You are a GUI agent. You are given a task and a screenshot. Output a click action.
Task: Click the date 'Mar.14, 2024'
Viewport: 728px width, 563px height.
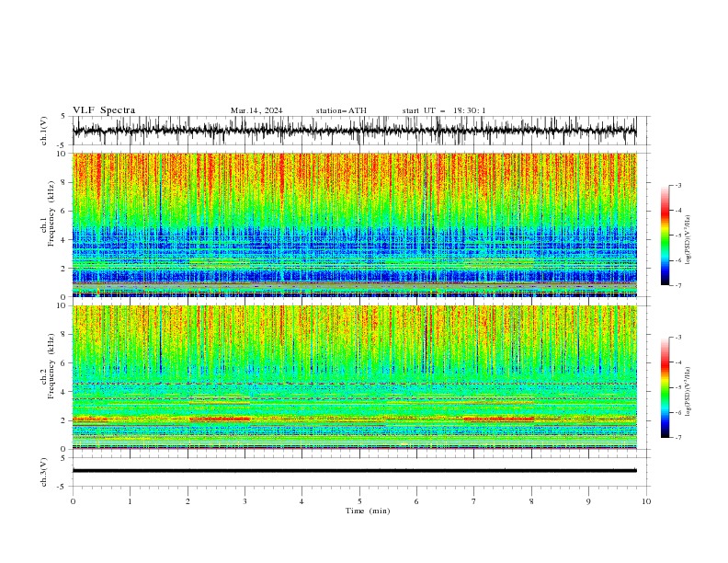click(x=256, y=110)
